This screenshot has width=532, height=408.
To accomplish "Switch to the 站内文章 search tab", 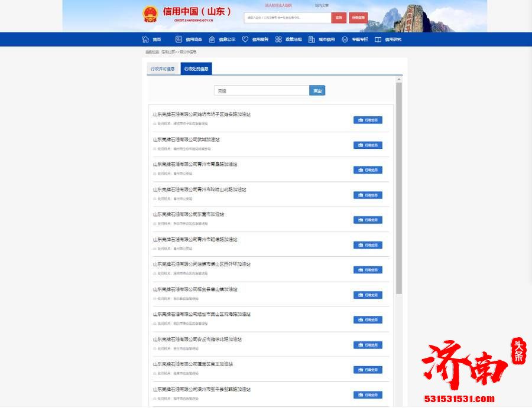I will (x=321, y=5).
